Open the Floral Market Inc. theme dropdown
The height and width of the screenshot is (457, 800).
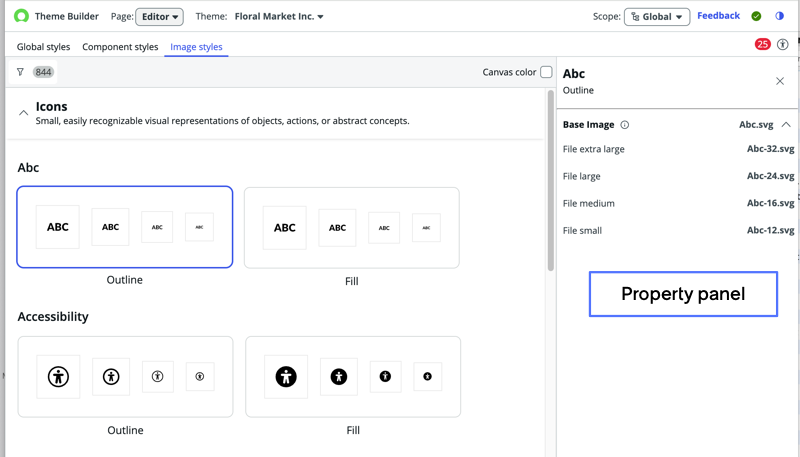279,16
